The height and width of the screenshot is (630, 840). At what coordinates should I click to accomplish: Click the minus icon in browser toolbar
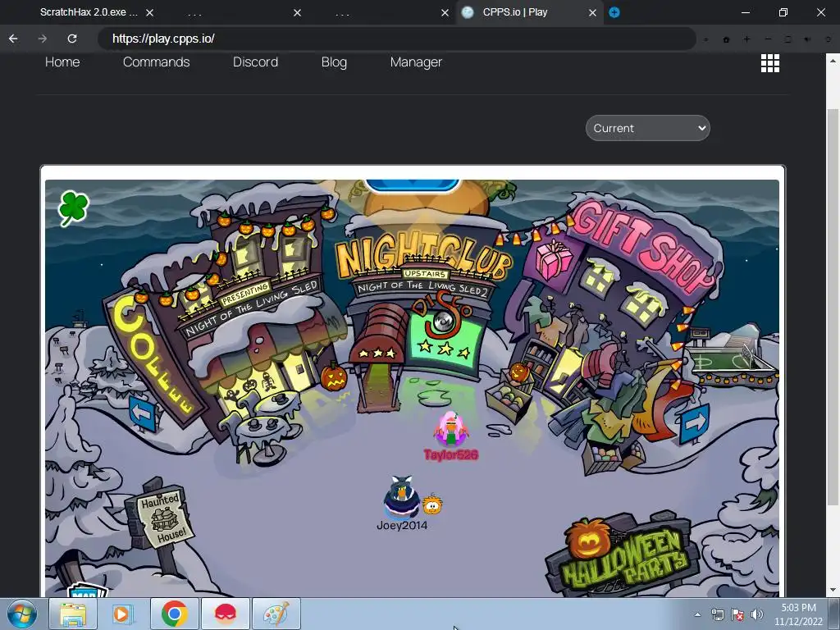[768, 39]
